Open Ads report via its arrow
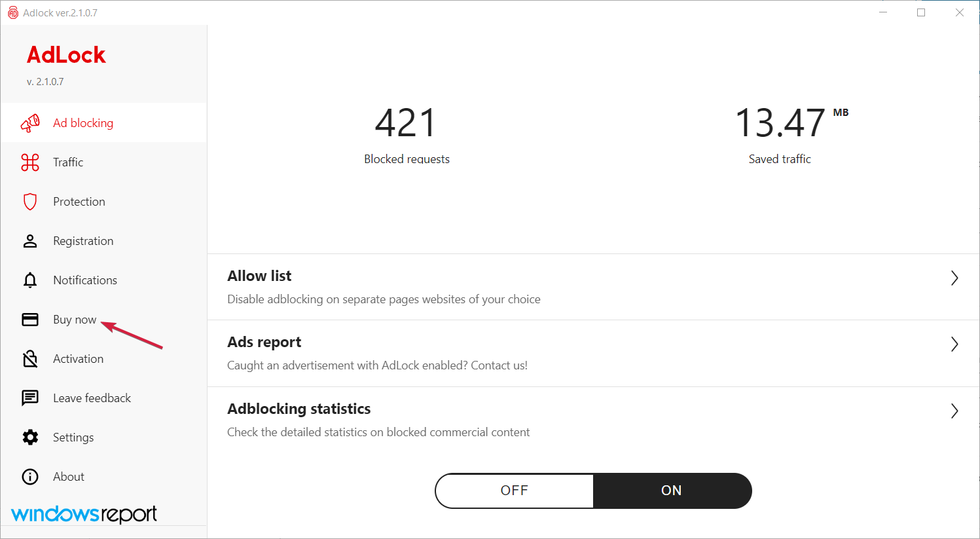The width and height of the screenshot is (980, 539). 954,344
